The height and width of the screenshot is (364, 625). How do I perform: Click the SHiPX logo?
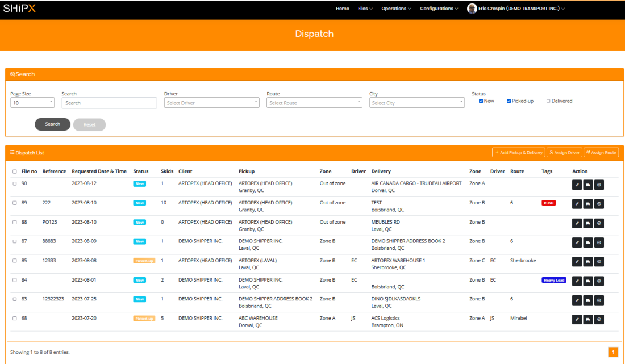click(19, 9)
